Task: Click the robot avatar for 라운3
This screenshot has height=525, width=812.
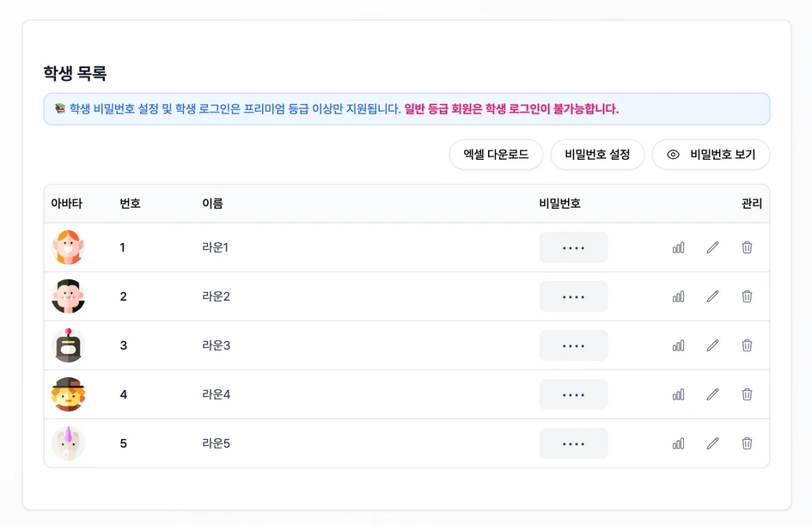Action: 68,345
